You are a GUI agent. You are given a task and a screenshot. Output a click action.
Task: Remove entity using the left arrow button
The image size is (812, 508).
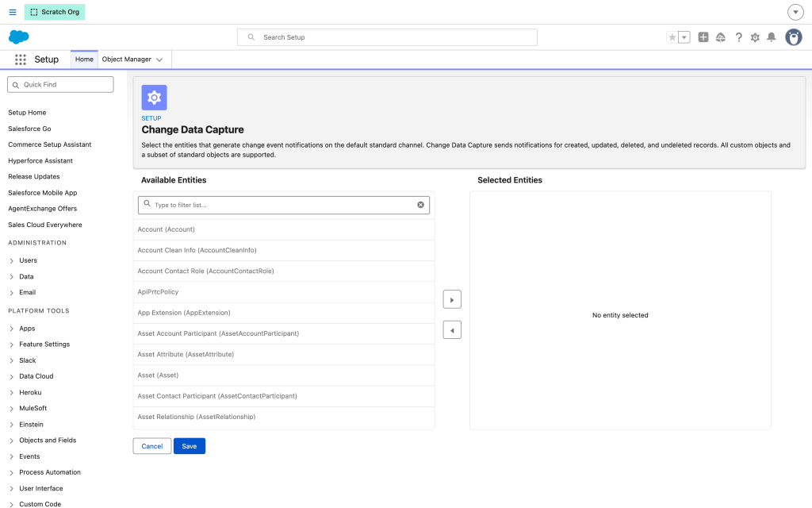[x=452, y=330]
